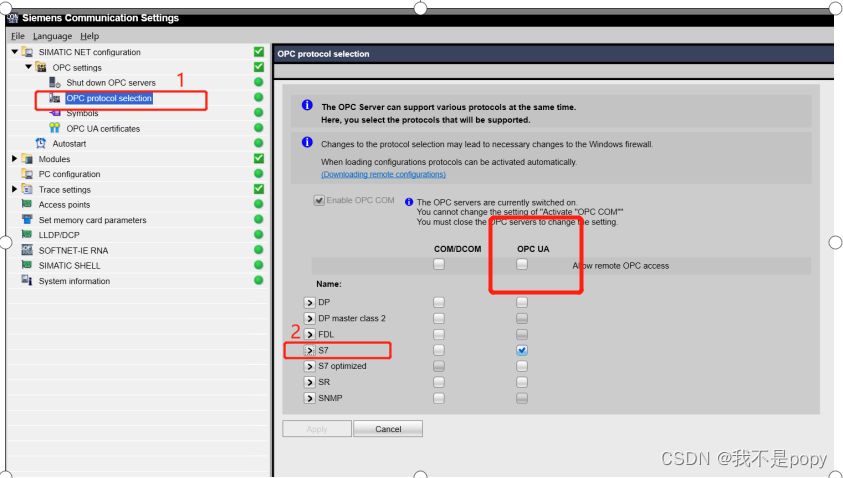Click the green status dot beside Autostart
843x478 pixels.
coord(259,143)
